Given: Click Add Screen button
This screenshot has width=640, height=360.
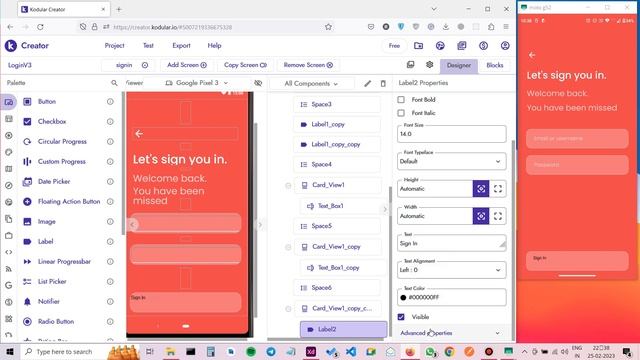Looking at the screenshot, I should (187, 65).
